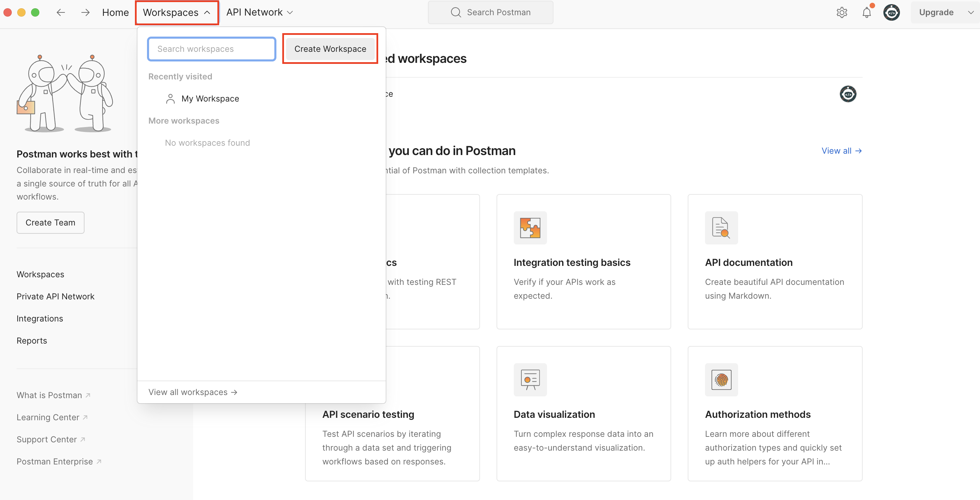Screen dimensions: 980x500
Task: Click the Create Workspace button
Action: tap(330, 49)
